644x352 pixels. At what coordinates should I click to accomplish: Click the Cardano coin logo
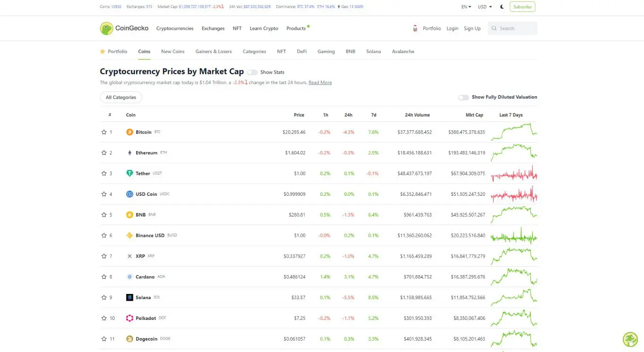pyautogui.click(x=130, y=277)
